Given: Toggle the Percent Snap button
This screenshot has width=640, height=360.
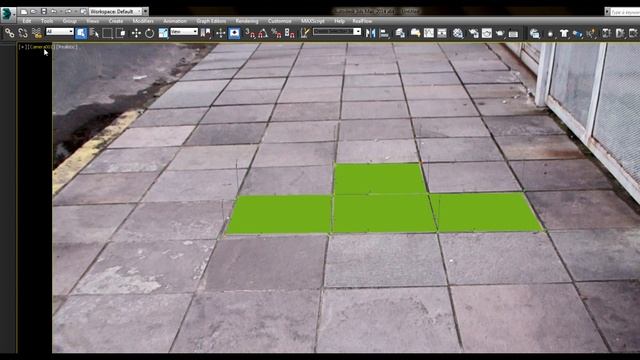Looking at the screenshot, I should pyautogui.click(x=276, y=33).
